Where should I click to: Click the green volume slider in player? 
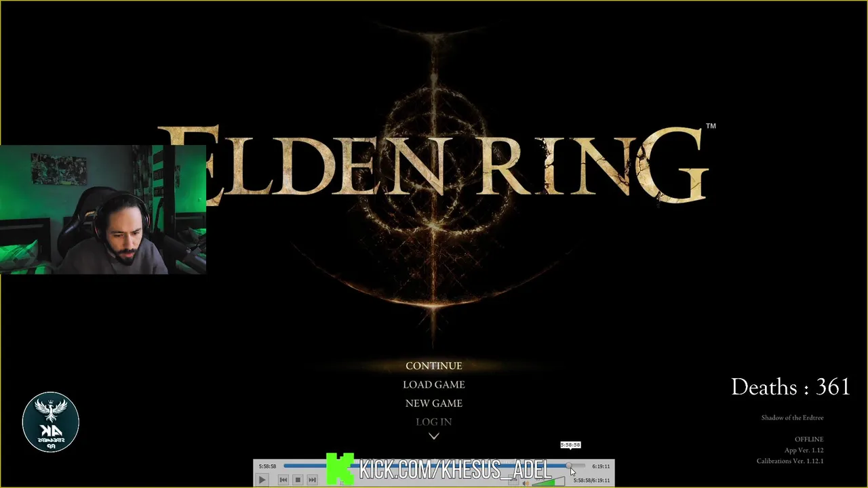(549, 482)
